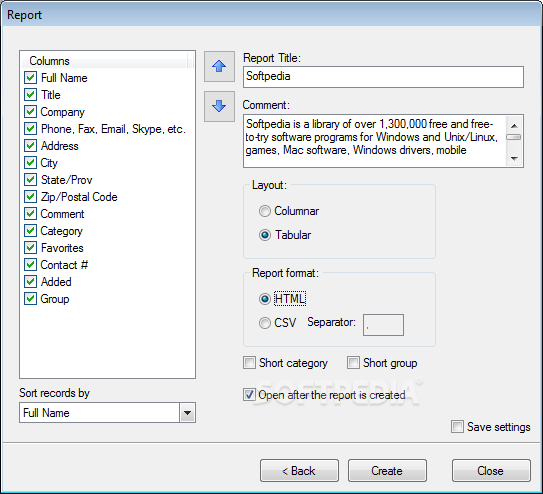This screenshot has height=494, width=543.
Task: Enable the Save settings checkbox
Action: 457,426
